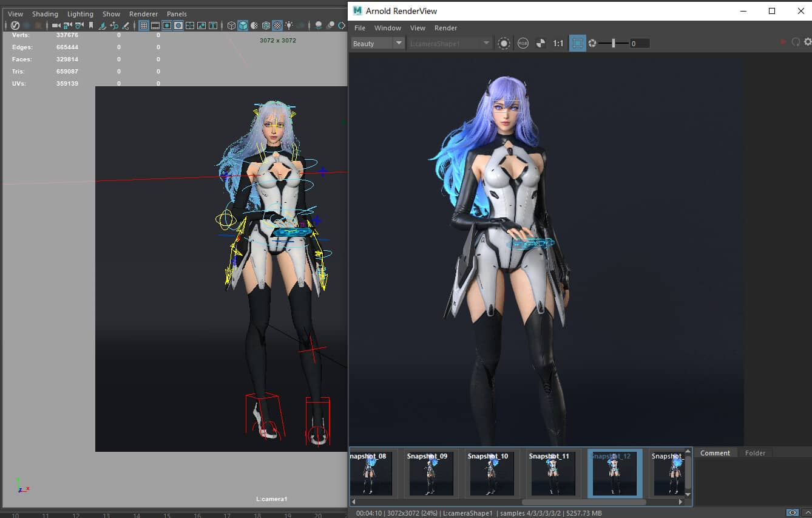Viewport: 812px width, 518px height.
Task: Click the snapshot strip scroll right arrow
Action: pos(680,502)
